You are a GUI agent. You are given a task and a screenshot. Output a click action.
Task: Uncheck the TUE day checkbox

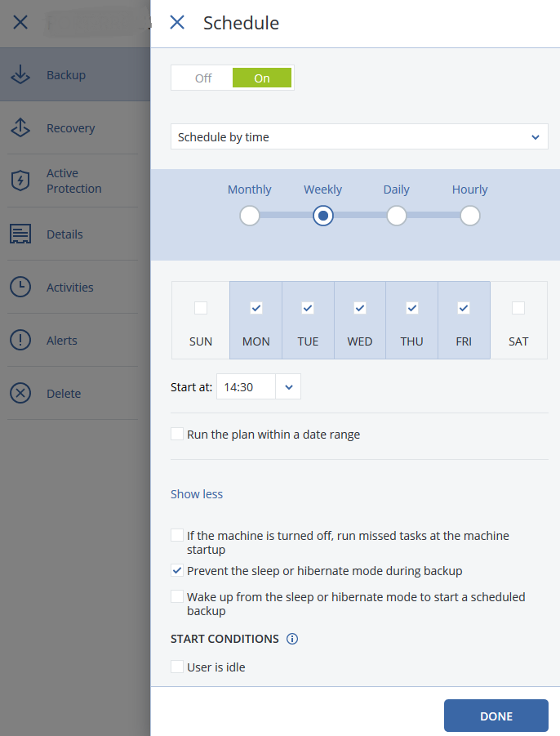pyautogui.click(x=308, y=308)
